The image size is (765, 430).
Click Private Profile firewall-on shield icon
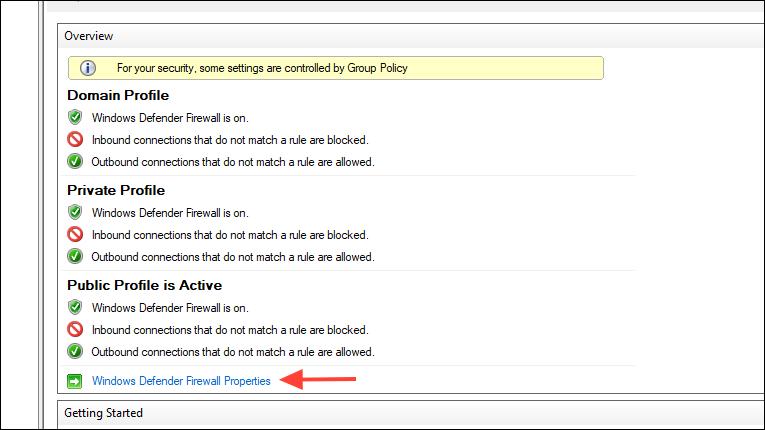(75, 213)
